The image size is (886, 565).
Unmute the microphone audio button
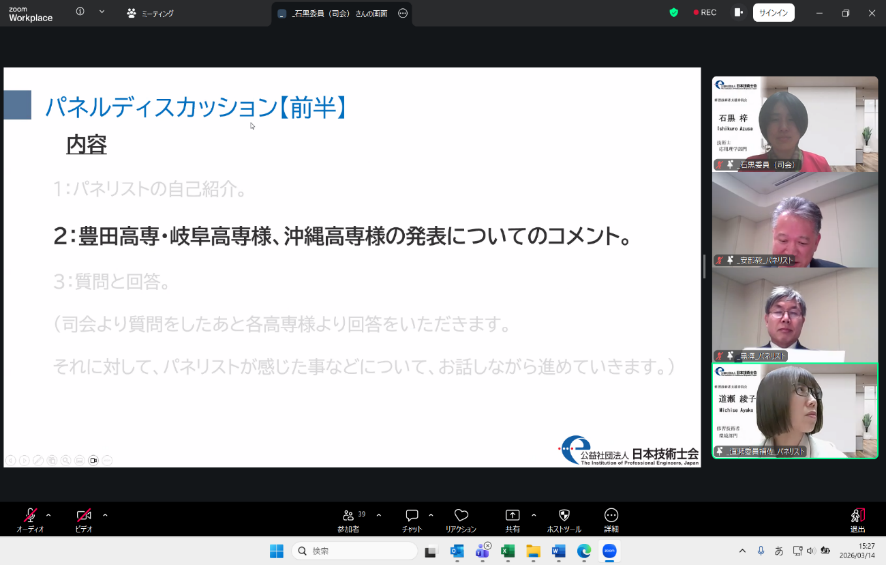(29, 517)
